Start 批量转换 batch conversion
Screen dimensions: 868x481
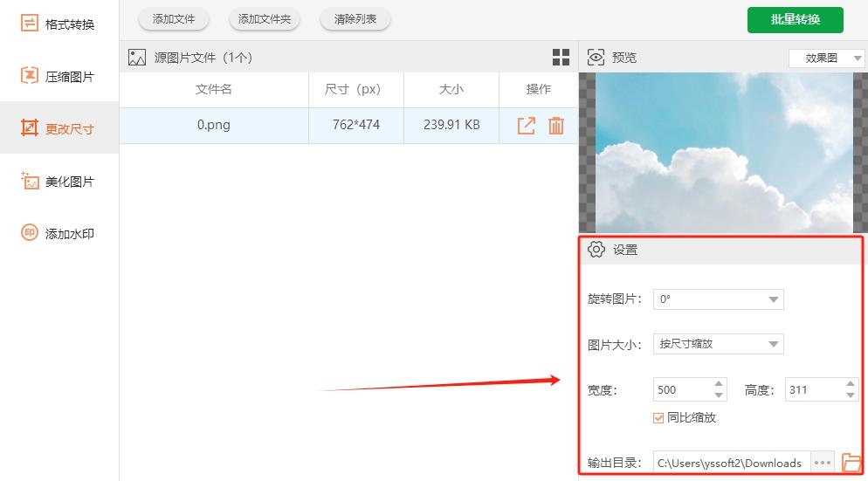tap(795, 20)
